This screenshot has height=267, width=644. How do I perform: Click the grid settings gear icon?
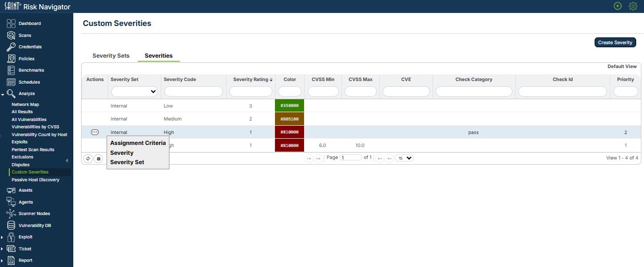(98, 158)
